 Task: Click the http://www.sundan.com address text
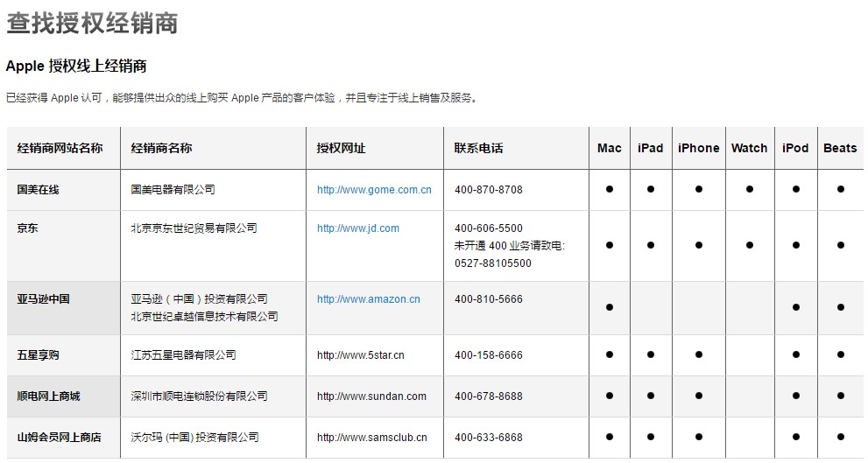tap(371, 396)
